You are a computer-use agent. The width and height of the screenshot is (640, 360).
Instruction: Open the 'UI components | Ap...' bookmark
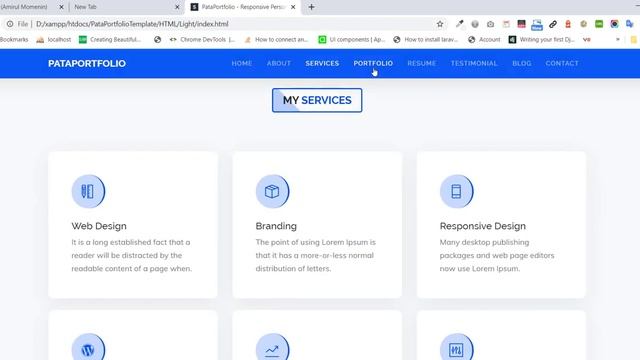[x=352, y=40]
